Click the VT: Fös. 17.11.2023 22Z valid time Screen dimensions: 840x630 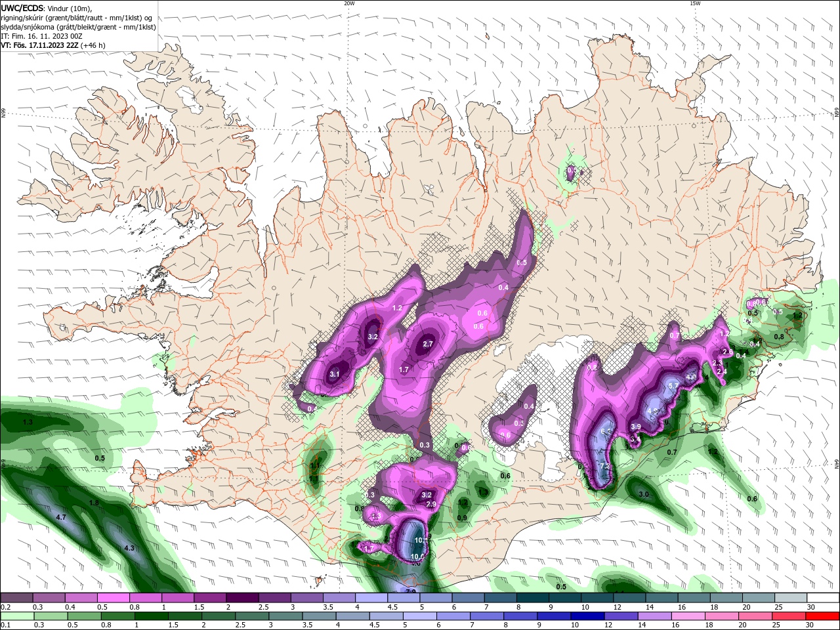tap(39, 45)
